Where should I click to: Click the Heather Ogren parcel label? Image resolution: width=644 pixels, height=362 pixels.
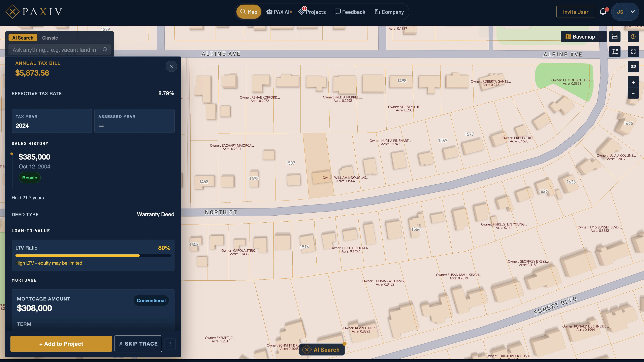[351, 250]
